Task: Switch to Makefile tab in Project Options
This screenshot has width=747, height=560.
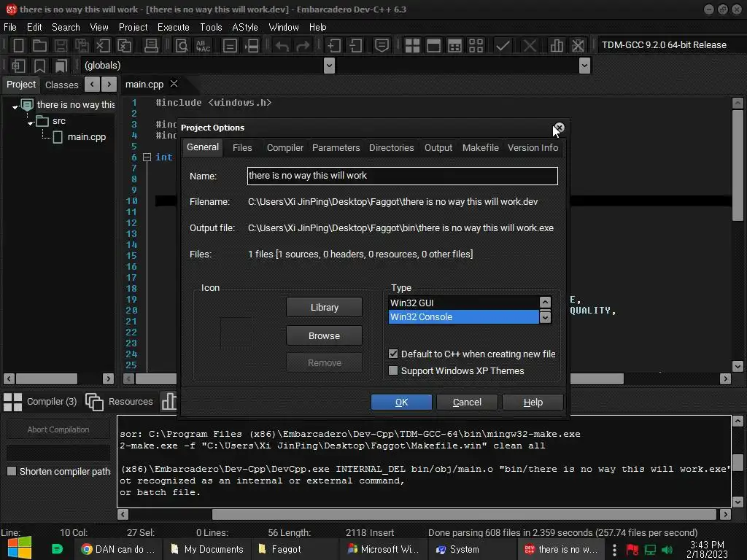Action: (x=480, y=147)
